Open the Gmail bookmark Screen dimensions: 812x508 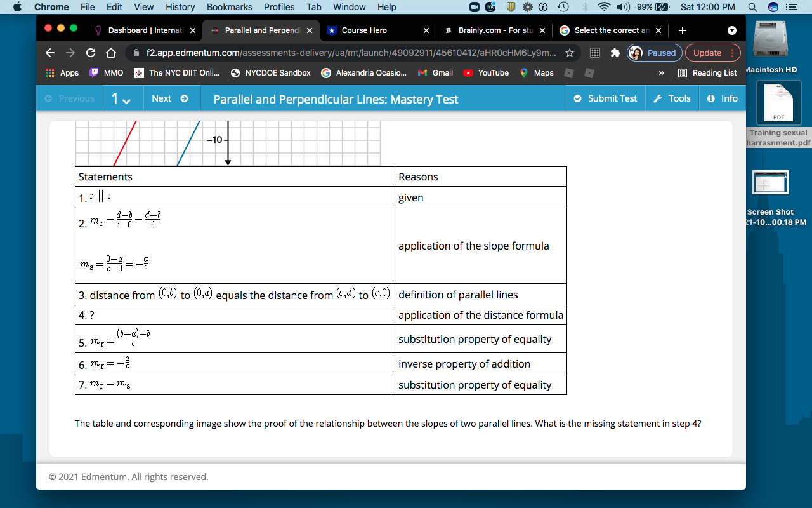pos(435,73)
